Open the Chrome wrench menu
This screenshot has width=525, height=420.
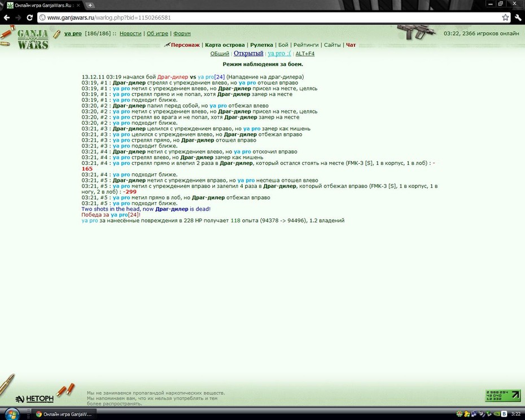coord(518,17)
